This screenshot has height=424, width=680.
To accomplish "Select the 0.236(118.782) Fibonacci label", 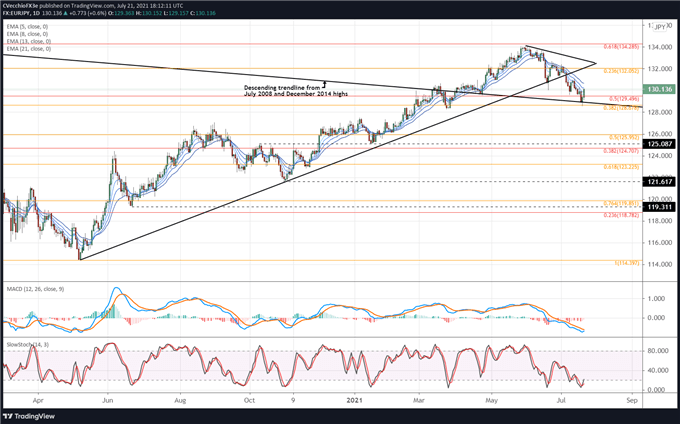I will pos(621,215).
